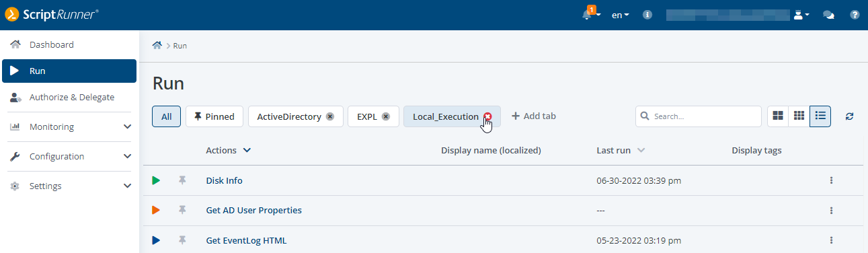
Task: Switch to small grid view
Action: [x=799, y=116]
